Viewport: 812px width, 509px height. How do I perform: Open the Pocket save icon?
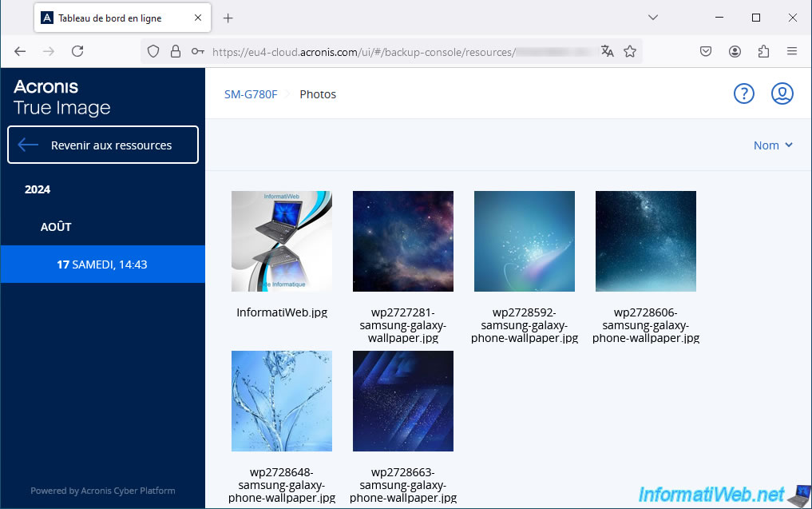(x=705, y=51)
